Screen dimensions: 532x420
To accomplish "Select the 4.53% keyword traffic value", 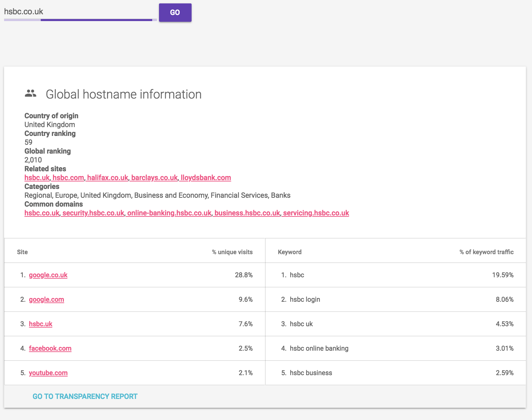I will tap(504, 324).
